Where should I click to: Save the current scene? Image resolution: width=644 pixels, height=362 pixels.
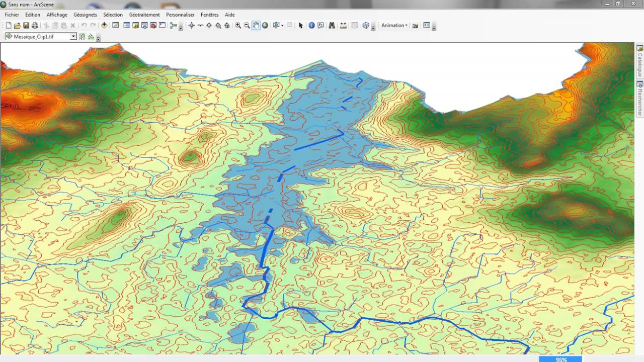26,25
